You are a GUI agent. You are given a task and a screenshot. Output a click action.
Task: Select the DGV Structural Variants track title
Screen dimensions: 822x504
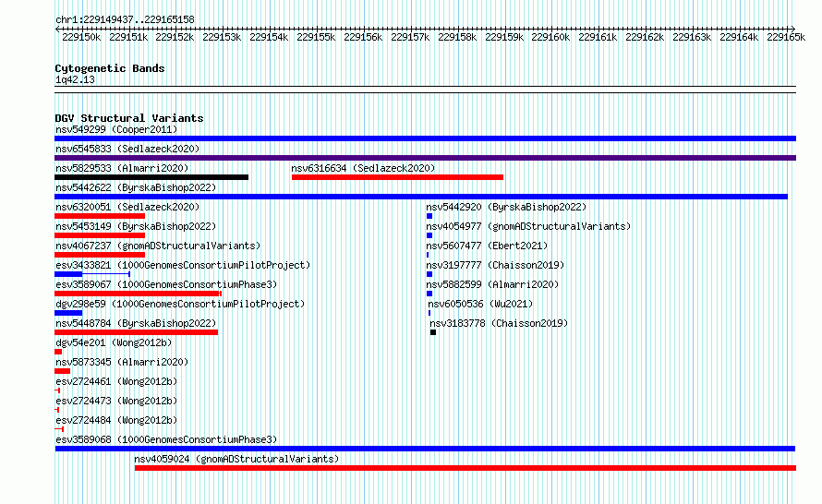click(129, 118)
